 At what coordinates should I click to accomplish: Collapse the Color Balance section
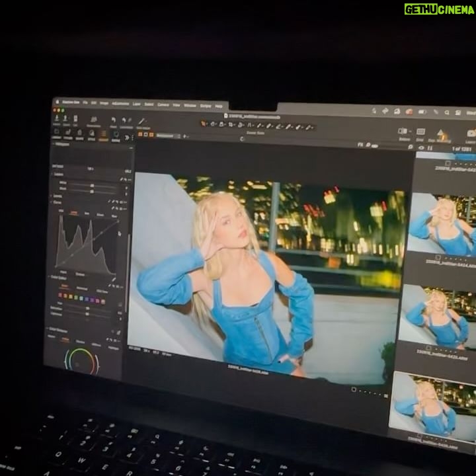pyautogui.click(x=47, y=328)
